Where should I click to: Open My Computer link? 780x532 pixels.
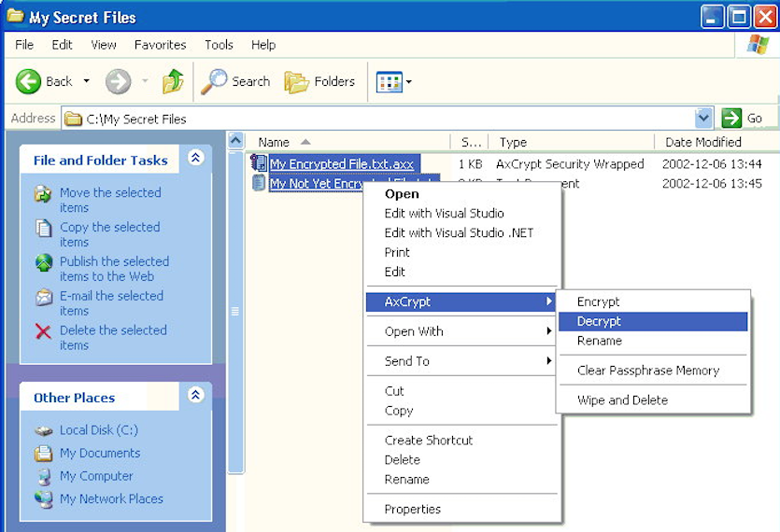(96, 476)
